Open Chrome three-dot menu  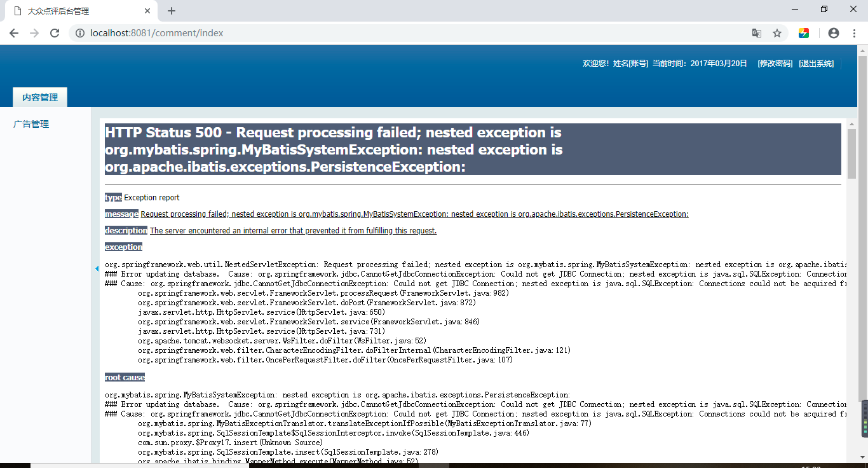(x=855, y=33)
